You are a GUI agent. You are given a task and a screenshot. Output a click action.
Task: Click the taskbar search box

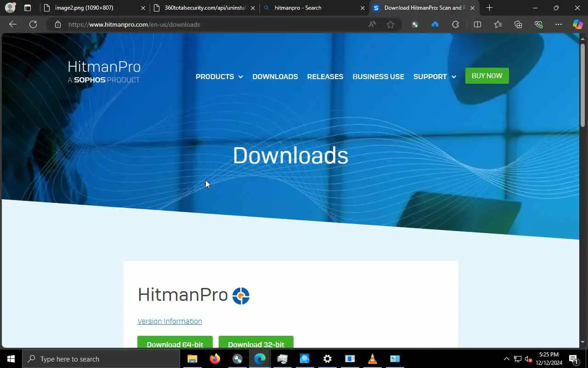tap(101, 359)
